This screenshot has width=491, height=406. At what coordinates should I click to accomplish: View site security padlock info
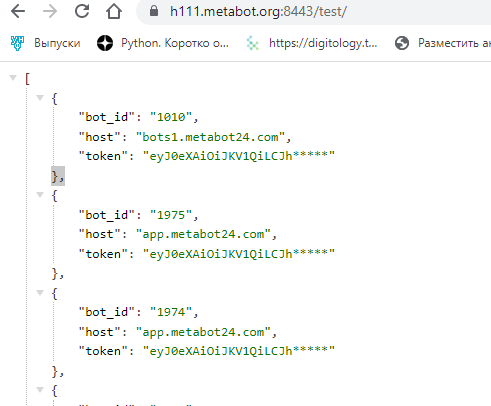point(154,11)
